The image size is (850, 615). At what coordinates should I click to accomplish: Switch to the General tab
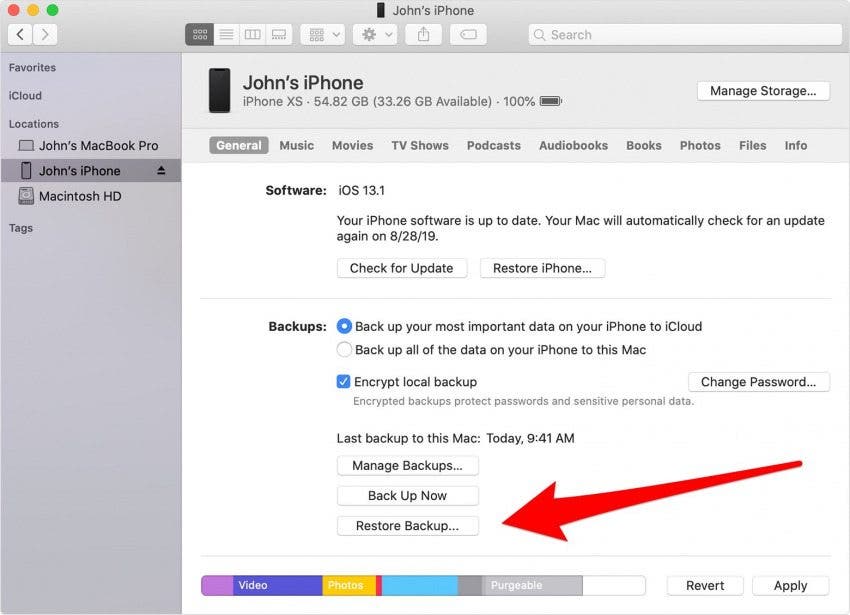(239, 145)
